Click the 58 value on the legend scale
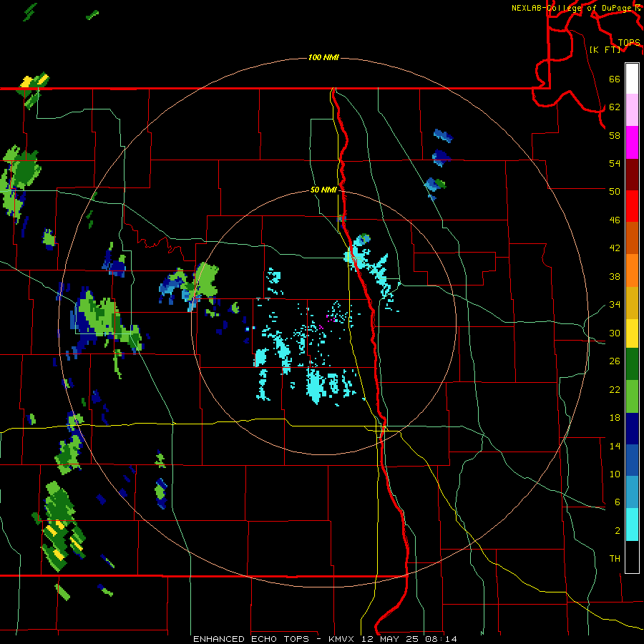 [x=615, y=135]
